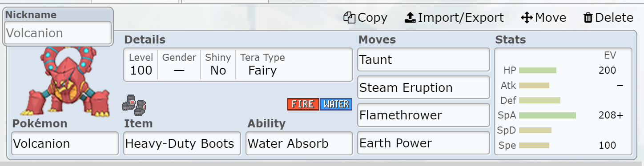This screenshot has width=644, height=166.
Task: Click the WATER type badge
Action: [336, 104]
